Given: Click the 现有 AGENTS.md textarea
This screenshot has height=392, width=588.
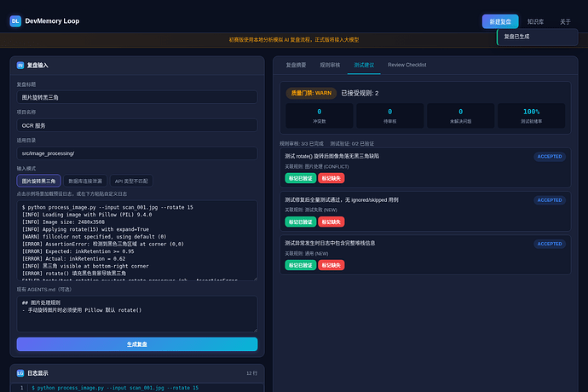Looking at the screenshot, I should click(137, 314).
